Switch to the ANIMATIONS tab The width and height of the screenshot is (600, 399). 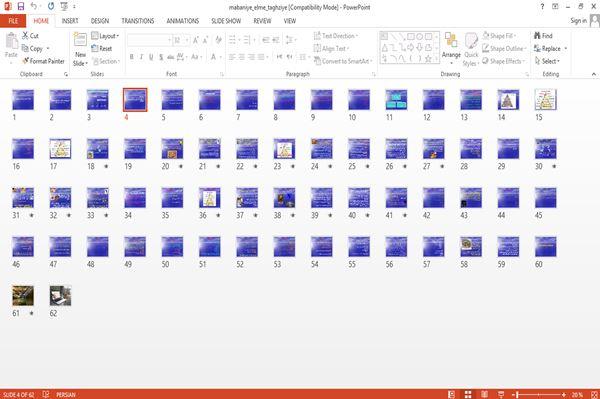pyautogui.click(x=183, y=21)
